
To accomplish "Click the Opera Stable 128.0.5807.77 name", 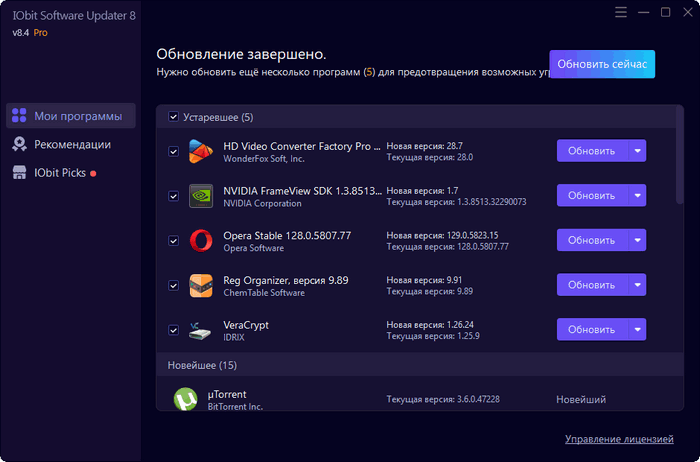I will click(287, 236).
